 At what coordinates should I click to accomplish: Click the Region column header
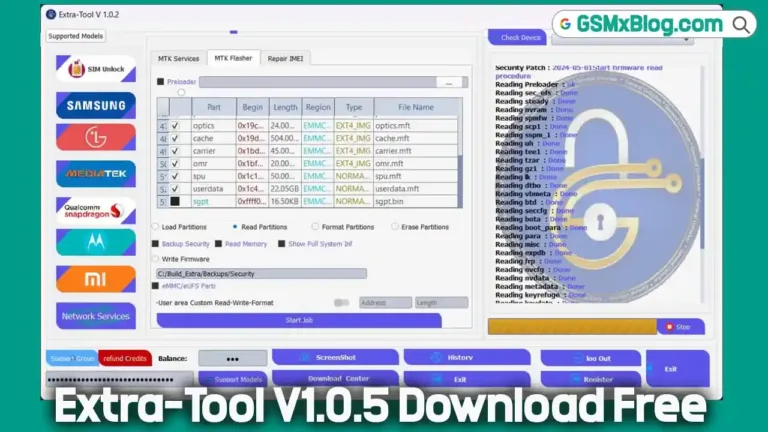[x=318, y=107]
